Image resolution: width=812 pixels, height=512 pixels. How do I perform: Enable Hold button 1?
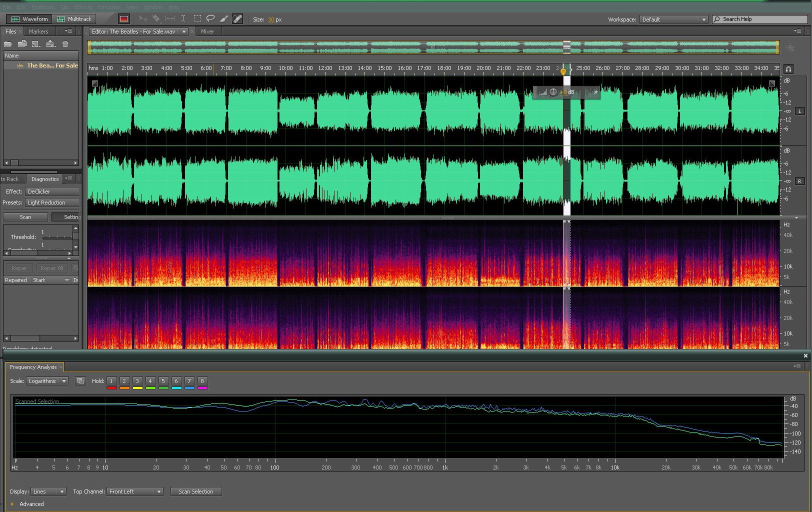(x=111, y=381)
